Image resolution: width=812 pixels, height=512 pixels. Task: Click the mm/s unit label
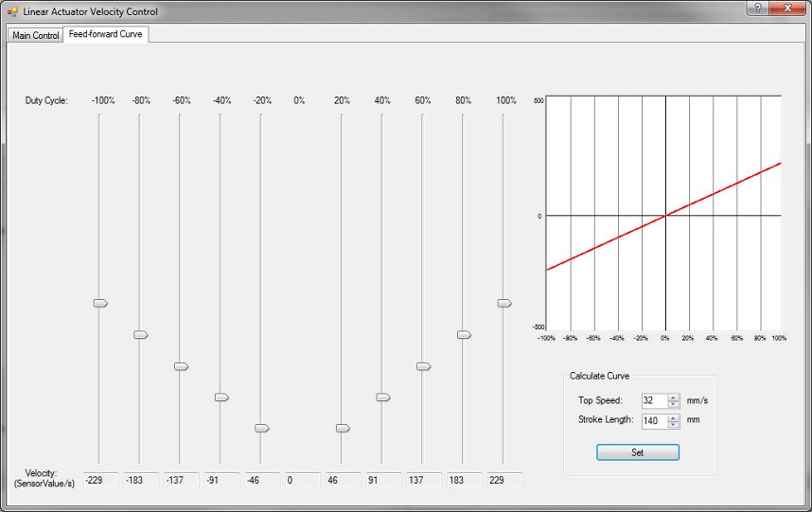coord(697,400)
